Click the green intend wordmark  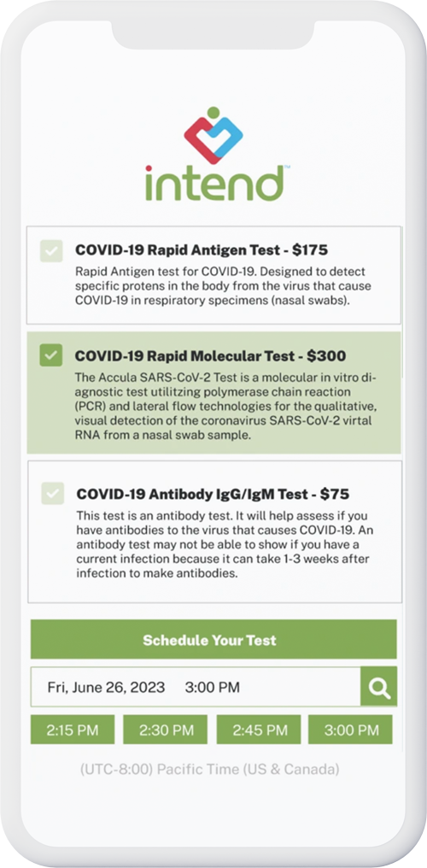[214, 183]
